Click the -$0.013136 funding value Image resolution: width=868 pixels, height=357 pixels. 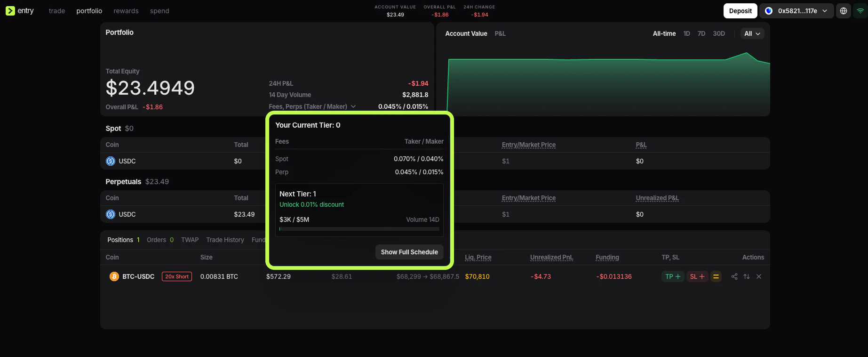(x=613, y=276)
